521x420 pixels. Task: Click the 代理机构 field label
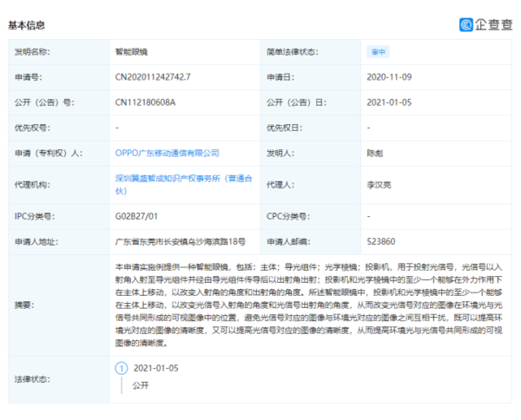[32, 185]
